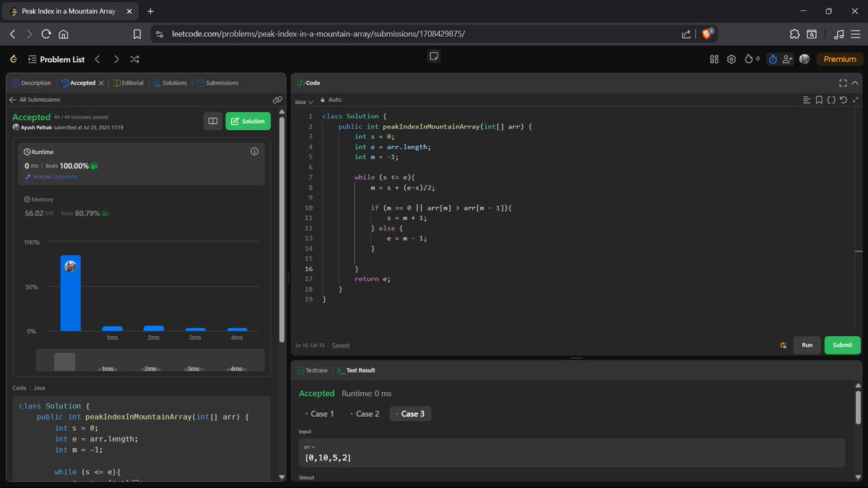The width and height of the screenshot is (868, 488).
Task: Collapse the Code panel with its chevron
Action: [854, 82]
